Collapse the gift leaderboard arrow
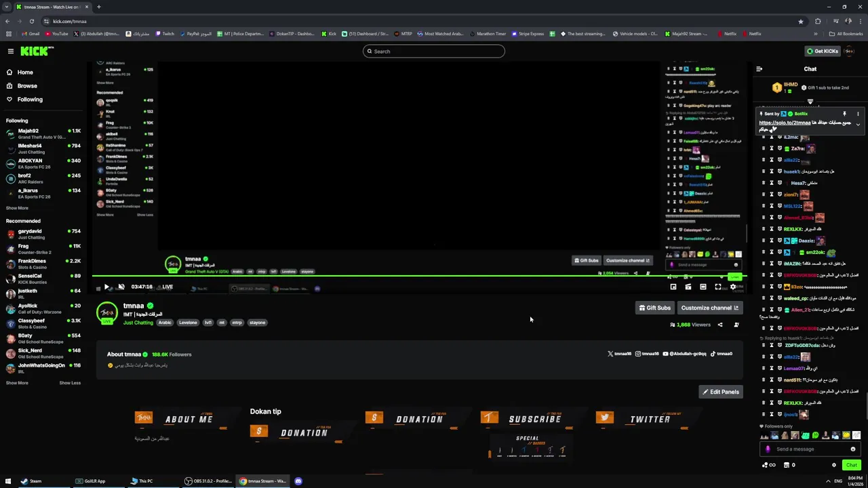868x488 pixels. click(810, 102)
